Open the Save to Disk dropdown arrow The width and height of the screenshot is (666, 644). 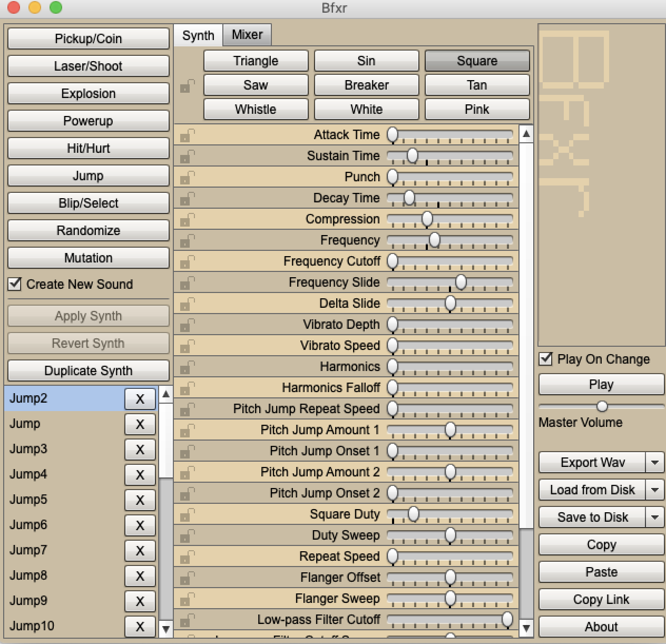coord(655,517)
